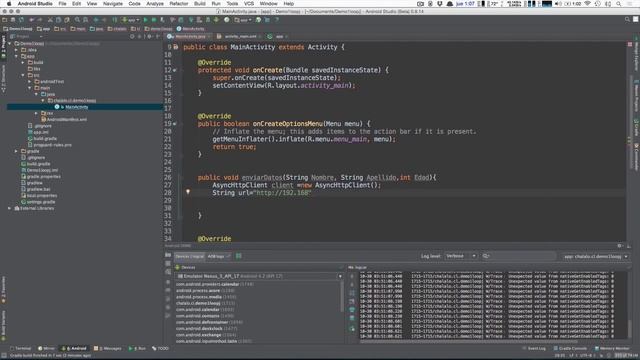Click the Help question mark toolbar icon
The height and width of the screenshot is (360, 640).
coord(277,20)
